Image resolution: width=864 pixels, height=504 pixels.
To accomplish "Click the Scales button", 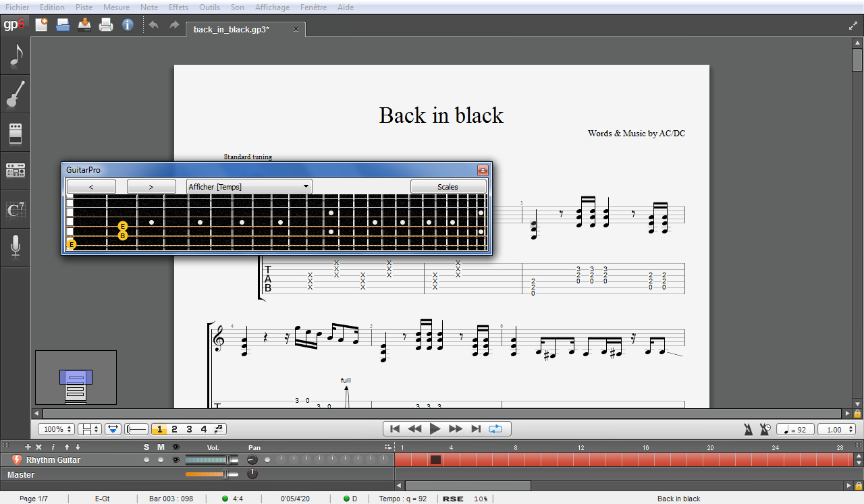I will pyautogui.click(x=448, y=187).
